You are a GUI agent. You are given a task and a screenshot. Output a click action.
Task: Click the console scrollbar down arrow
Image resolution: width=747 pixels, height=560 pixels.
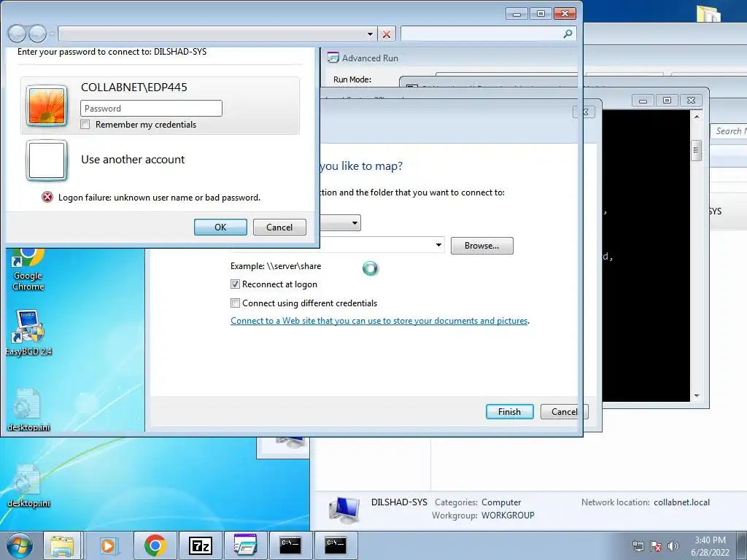697,396
